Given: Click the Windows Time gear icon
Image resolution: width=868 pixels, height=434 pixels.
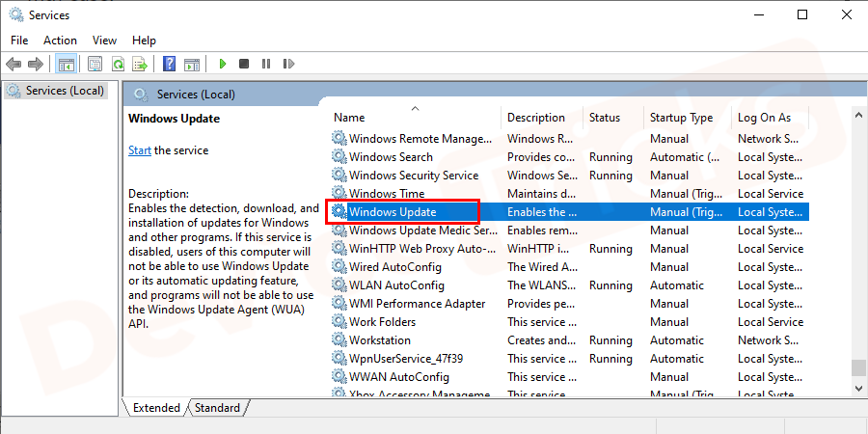Looking at the screenshot, I should point(339,193).
